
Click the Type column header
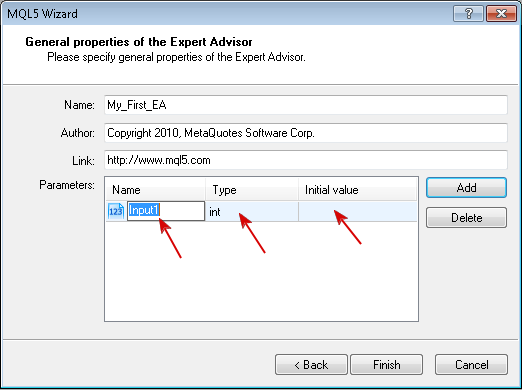[x=252, y=190]
